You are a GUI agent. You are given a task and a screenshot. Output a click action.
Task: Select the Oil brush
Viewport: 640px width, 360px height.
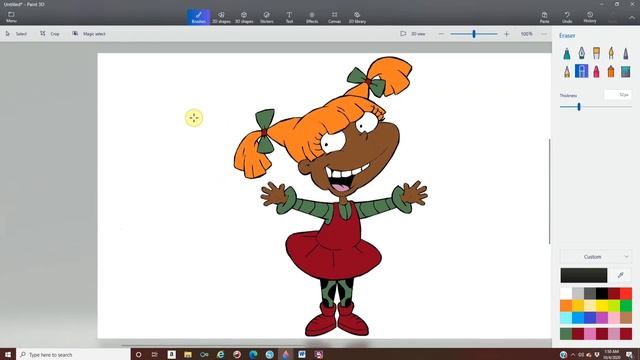click(x=596, y=53)
